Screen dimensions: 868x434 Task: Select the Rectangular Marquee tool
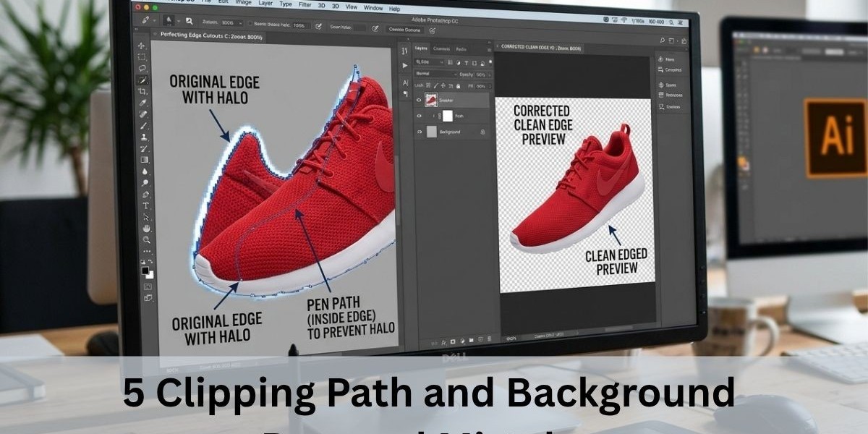142,57
